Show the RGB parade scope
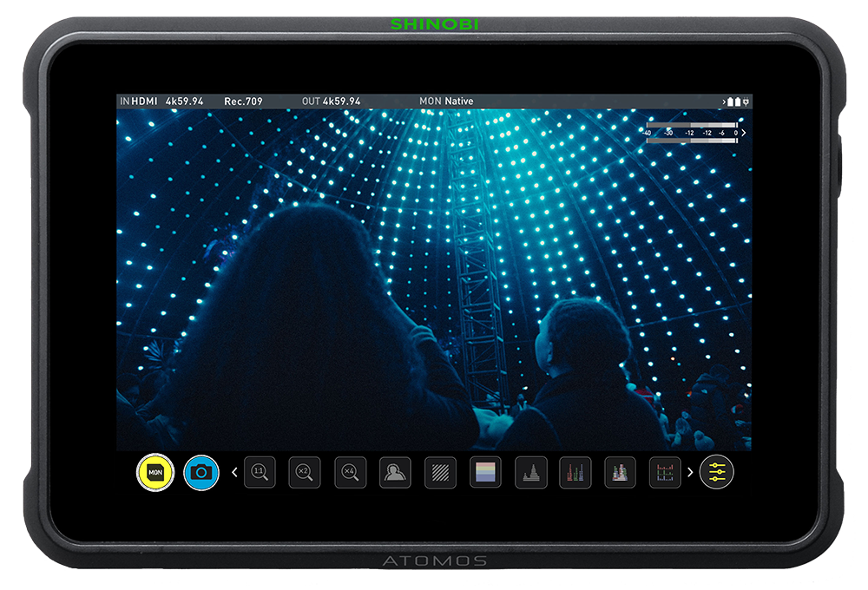This screenshot has width=868, height=590. pyautogui.click(x=575, y=472)
